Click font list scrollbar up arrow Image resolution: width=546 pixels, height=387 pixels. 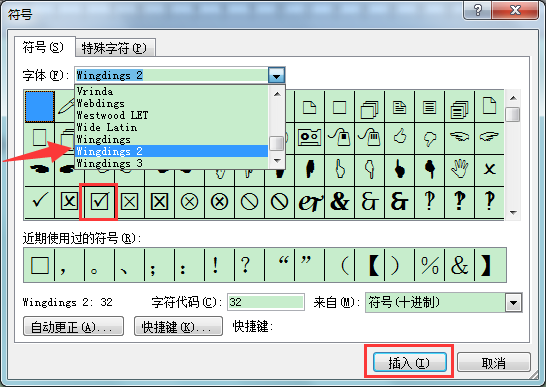point(277,94)
